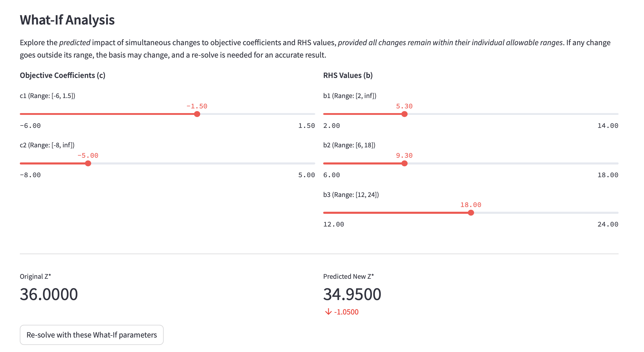This screenshot has width=644, height=352.
Task: Click the down arrow icon beside -1.0500
Action: (328, 312)
